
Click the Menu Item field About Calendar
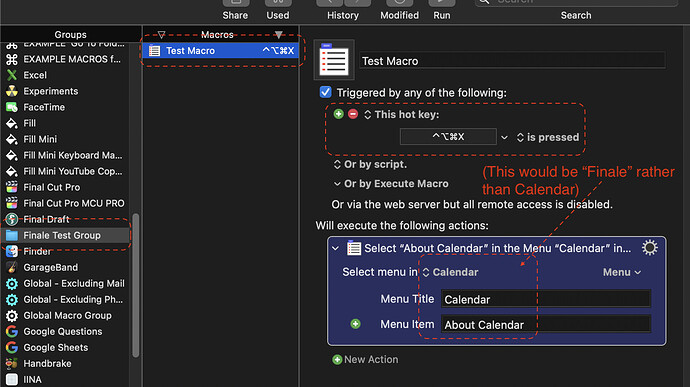coord(546,325)
